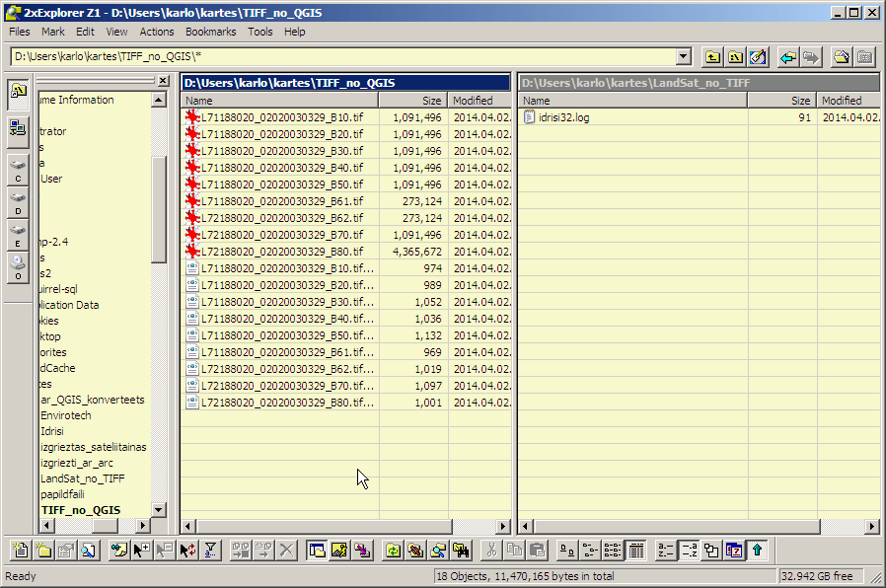
Task: Toggle the dual pane view icon
Action: click(317, 551)
